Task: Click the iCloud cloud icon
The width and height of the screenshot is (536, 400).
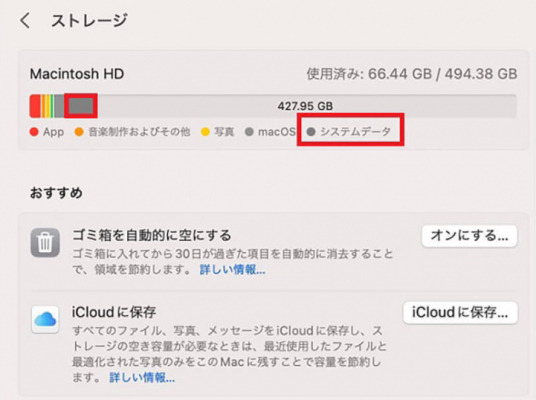Action: (45, 320)
